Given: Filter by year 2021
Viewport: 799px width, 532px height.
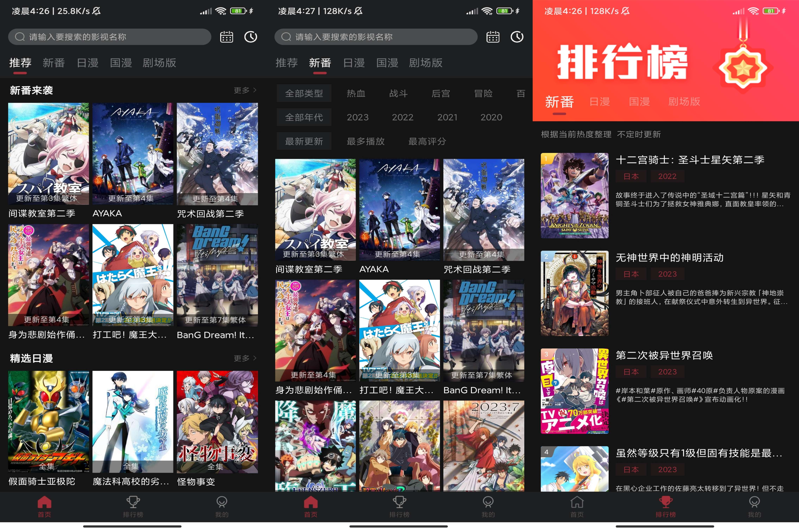Looking at the screenshot, I should click(x=447, y=117).
